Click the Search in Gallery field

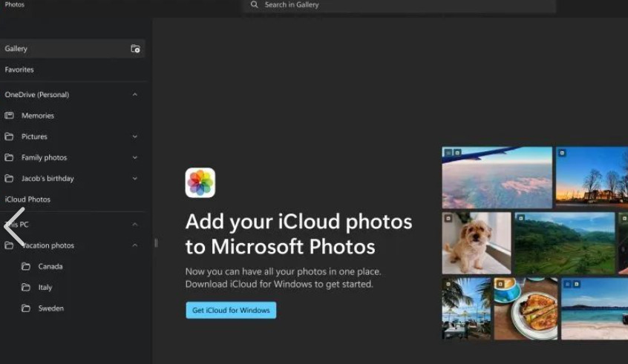click(399, 5)
